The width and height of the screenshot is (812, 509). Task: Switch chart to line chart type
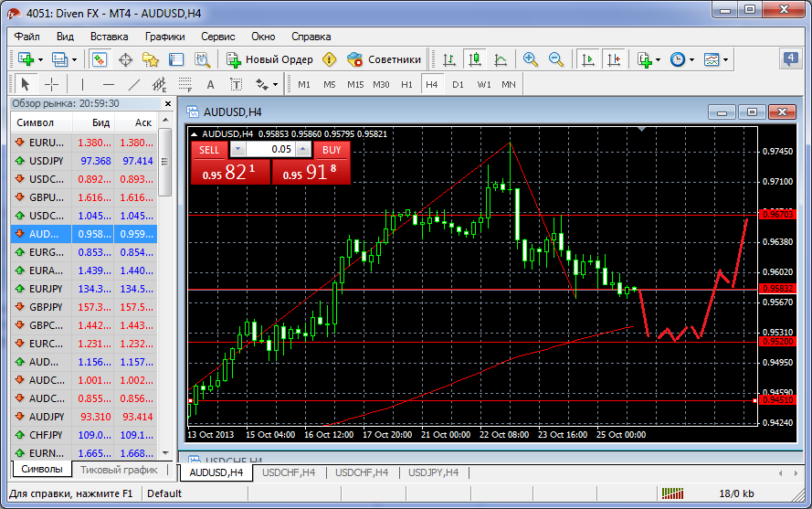[x=501, y=59]
